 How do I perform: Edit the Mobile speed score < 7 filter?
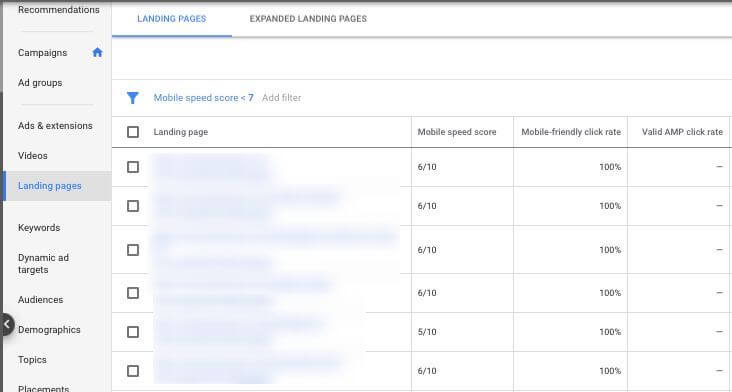tap(204, 98)
